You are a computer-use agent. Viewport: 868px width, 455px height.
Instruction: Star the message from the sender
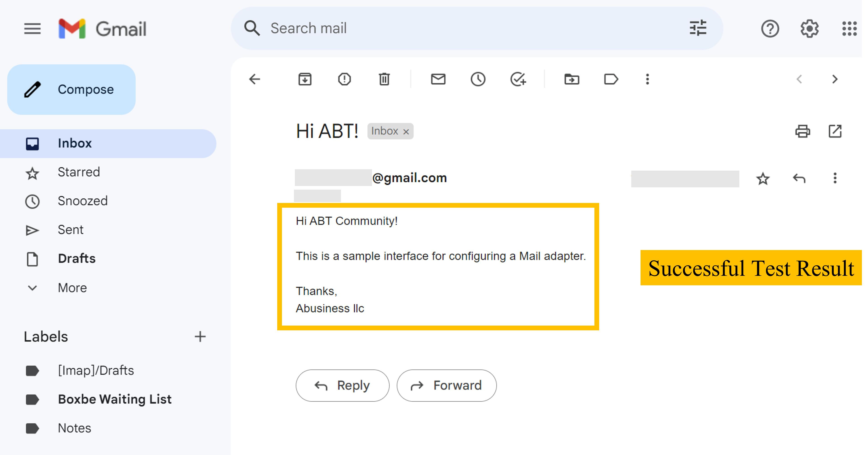pyautogui.click(x=763, y=179)
